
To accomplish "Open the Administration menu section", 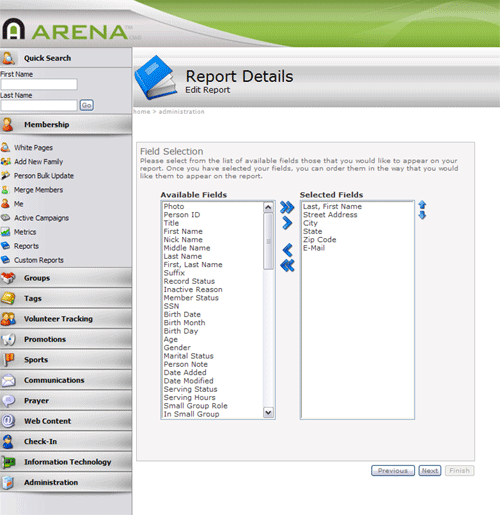I will pyautogui.click(x=66, y=482).
